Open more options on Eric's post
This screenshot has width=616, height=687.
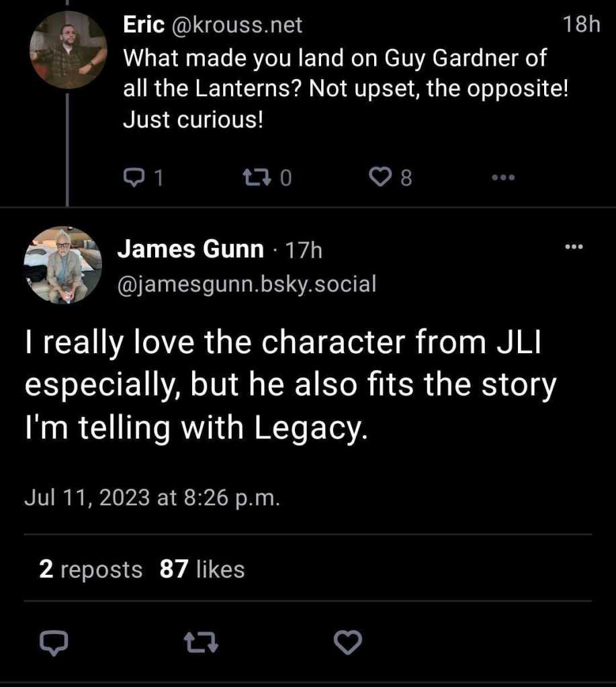click(x=502, y=177)
